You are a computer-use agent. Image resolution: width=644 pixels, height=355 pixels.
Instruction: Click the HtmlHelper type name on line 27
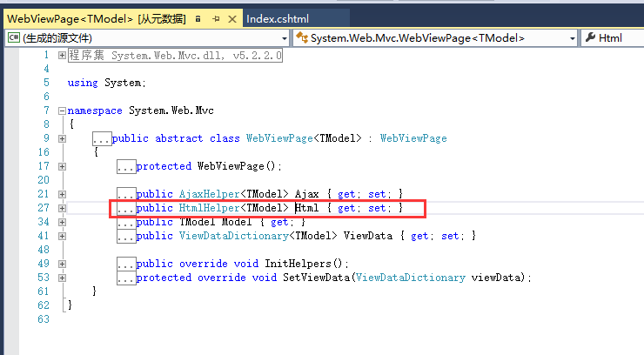tap(209, 208)
